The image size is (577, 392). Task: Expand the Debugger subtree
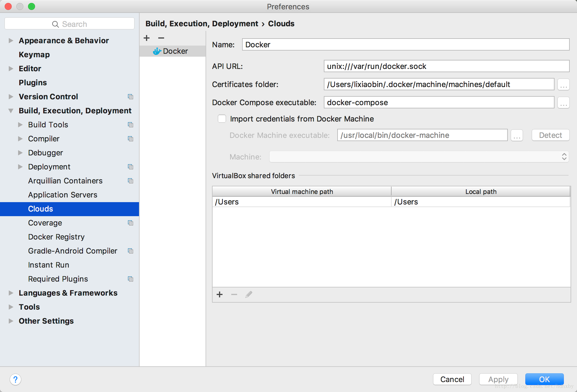tap(20, 153)
